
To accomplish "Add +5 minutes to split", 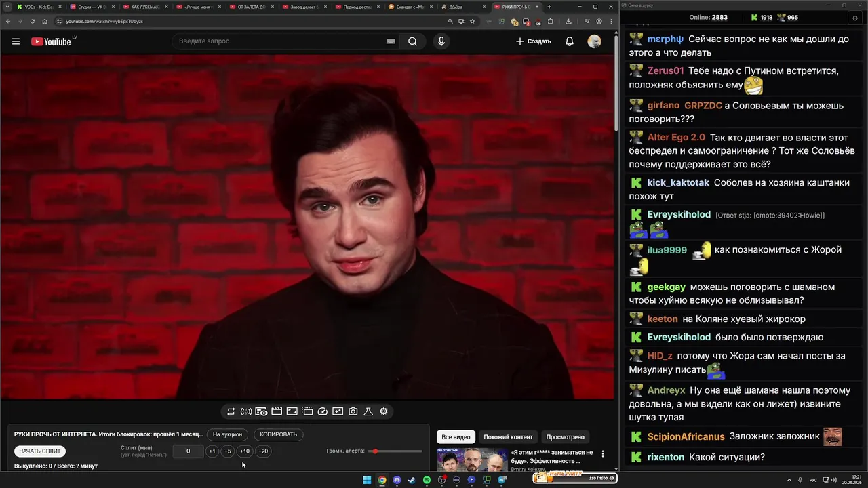I will point(228,451).
